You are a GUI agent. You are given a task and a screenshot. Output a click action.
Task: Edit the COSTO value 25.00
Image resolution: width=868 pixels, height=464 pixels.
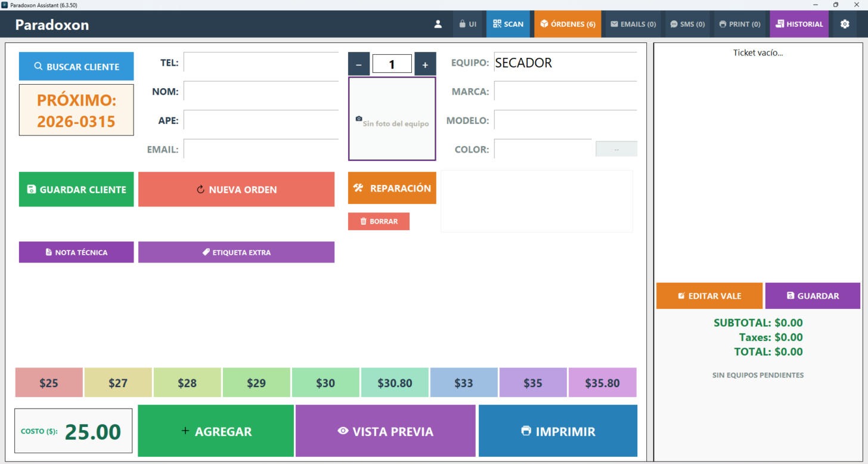(x=92, y=431)
